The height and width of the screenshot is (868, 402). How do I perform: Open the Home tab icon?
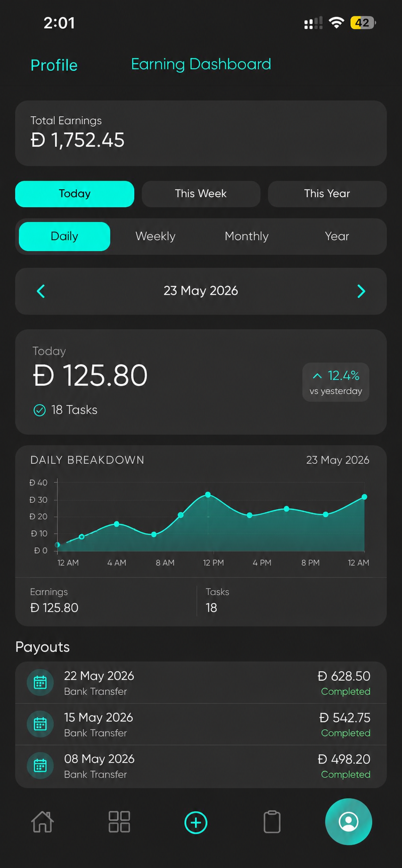coord(42,822)
